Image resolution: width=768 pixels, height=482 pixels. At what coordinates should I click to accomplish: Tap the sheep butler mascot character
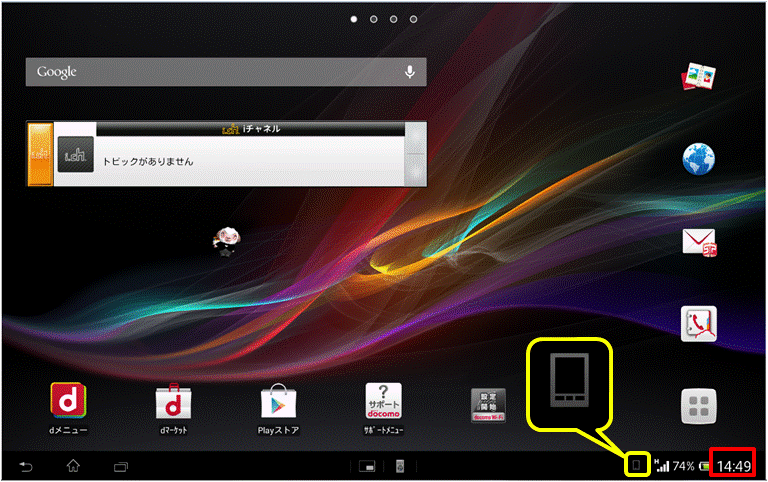pyautogui.click(x=226, y=238)
